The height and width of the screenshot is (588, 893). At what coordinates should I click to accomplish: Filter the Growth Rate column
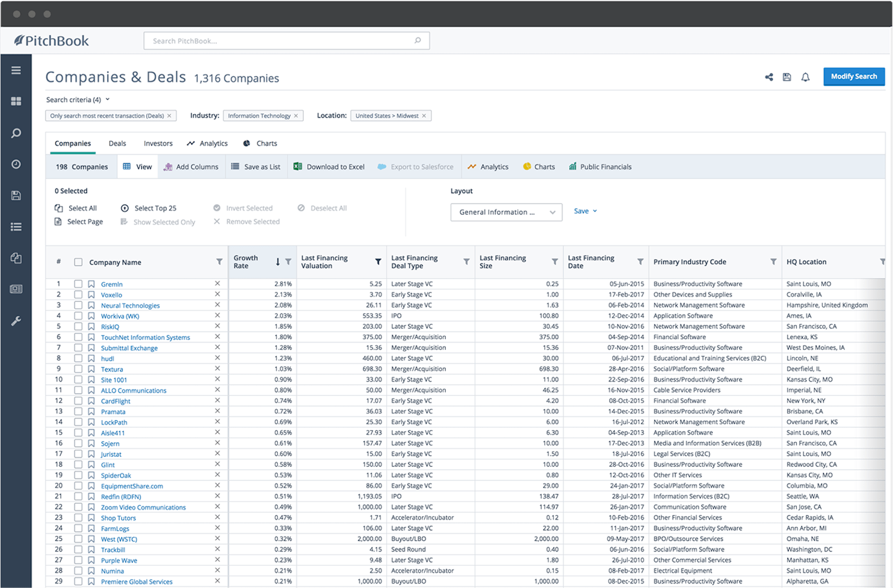coord(288,262)
